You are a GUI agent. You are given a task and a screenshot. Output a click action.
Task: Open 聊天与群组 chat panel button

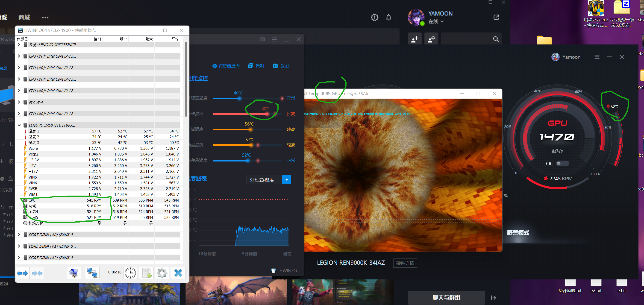coord(446,297)
